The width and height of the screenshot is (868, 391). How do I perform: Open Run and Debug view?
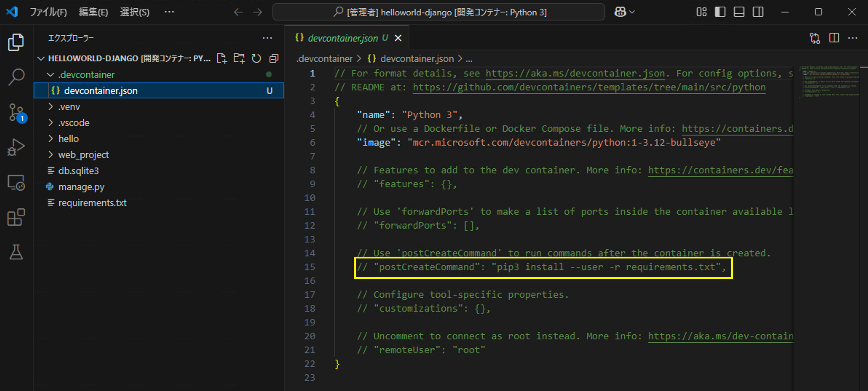tap(16, 147)
